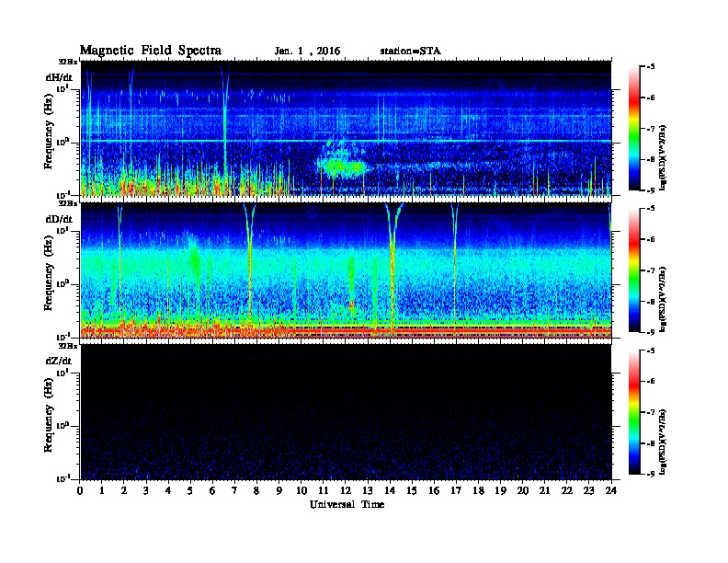
Task: Click hour tick label "15" on time axis
Action: click(x=412, y=490)
